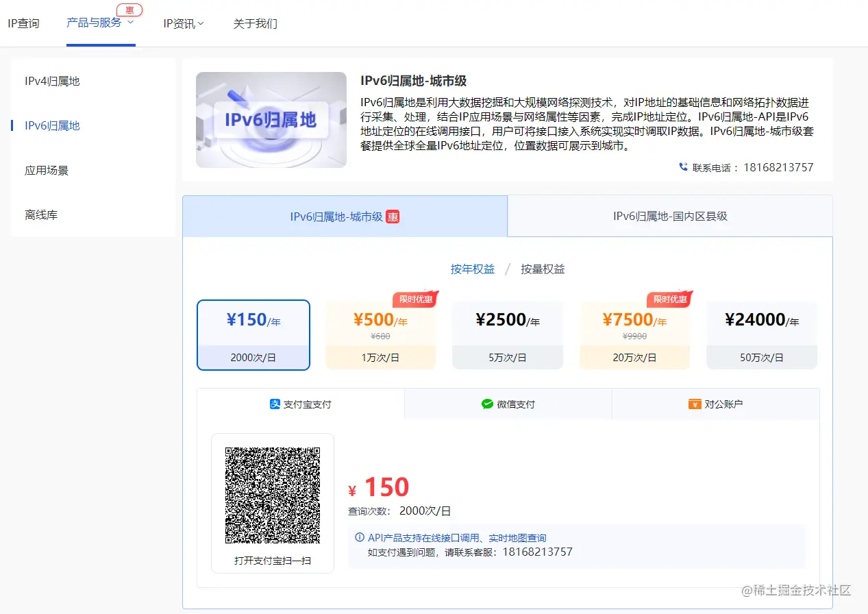The width and height of the screenshot is (868, 614).
Task: Select 按量权益 billing option
Action: pyautogui.click(x=543, y=269)
